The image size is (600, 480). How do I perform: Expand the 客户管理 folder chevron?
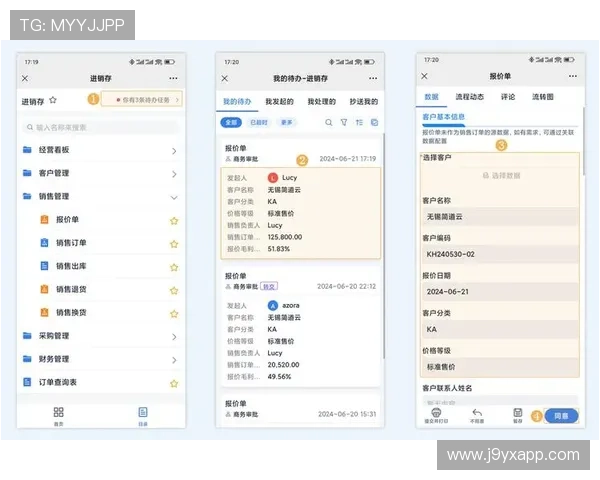[x=174, y=175]
